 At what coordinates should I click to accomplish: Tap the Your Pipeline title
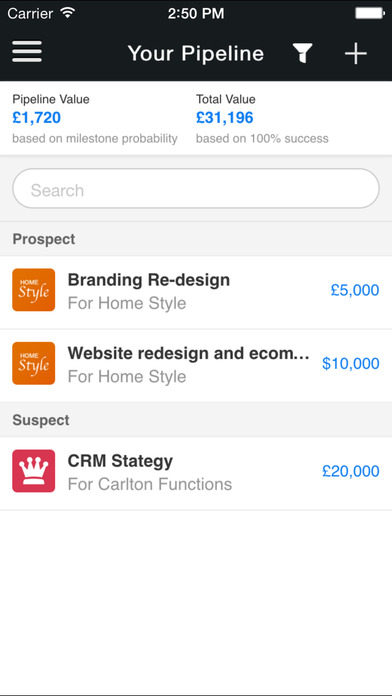[x=196, y=54]
